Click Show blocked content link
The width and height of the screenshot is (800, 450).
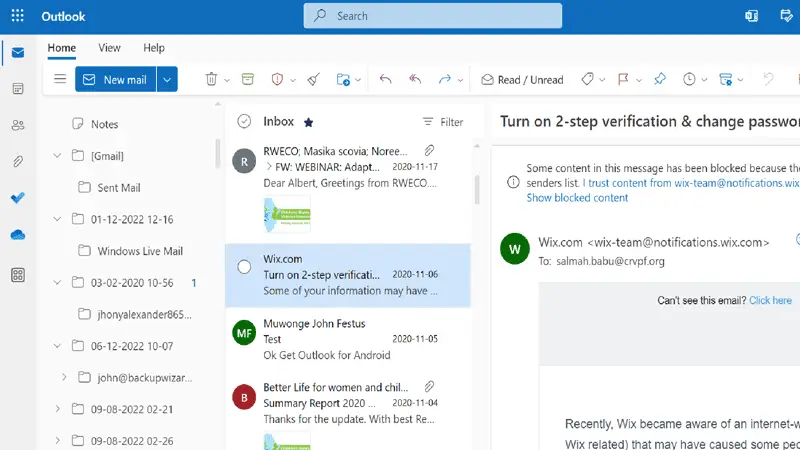click(577, 198)
